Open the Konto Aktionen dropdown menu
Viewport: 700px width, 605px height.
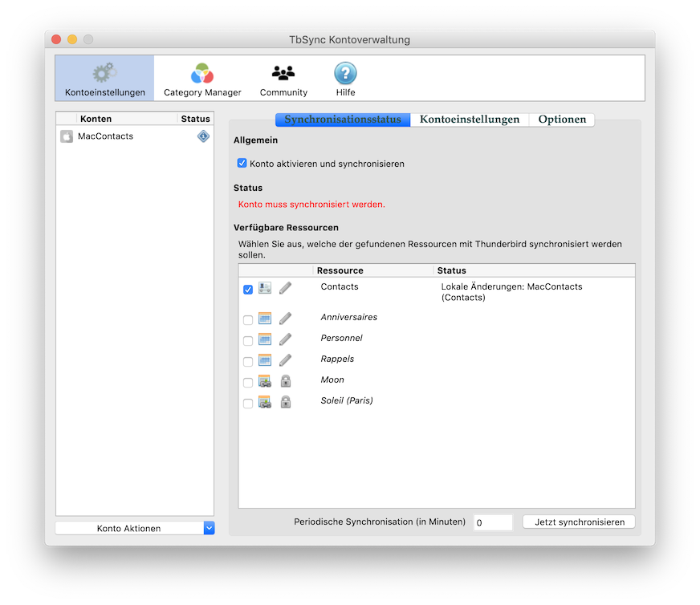[x=135, y=528]
